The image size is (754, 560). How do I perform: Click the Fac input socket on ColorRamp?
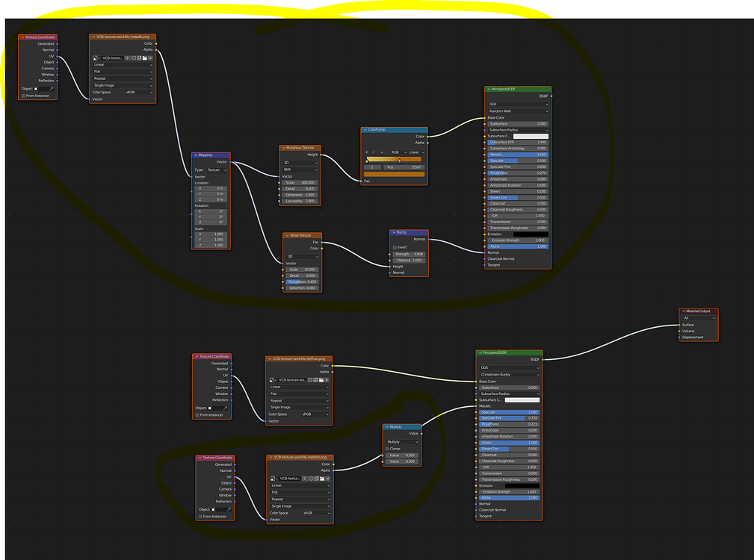tap(361, 181)
